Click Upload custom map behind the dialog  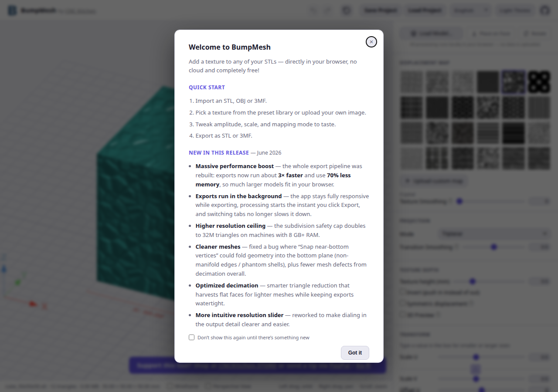(434, 181)
